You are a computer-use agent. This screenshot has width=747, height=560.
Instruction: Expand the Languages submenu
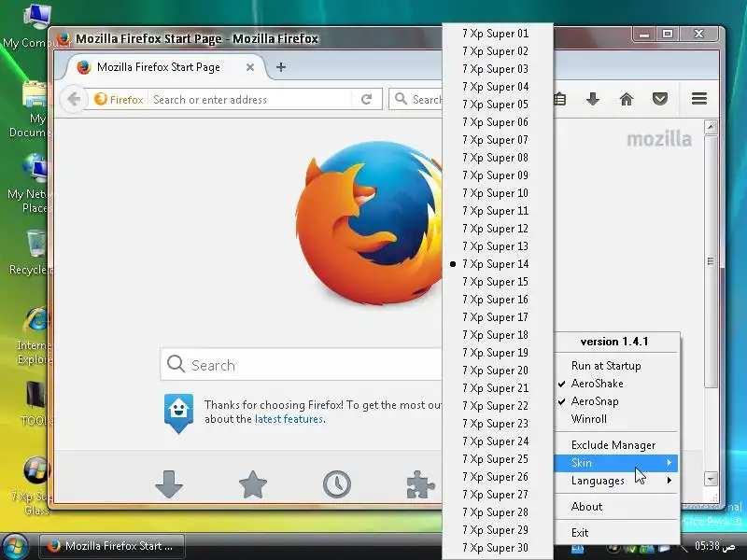(616, 480)
